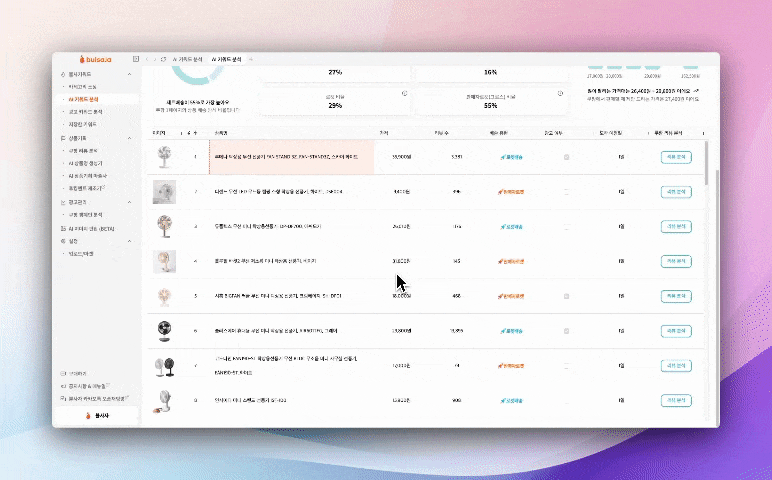Open the black fan thumbnail in rank 6 row

(164, 331)
